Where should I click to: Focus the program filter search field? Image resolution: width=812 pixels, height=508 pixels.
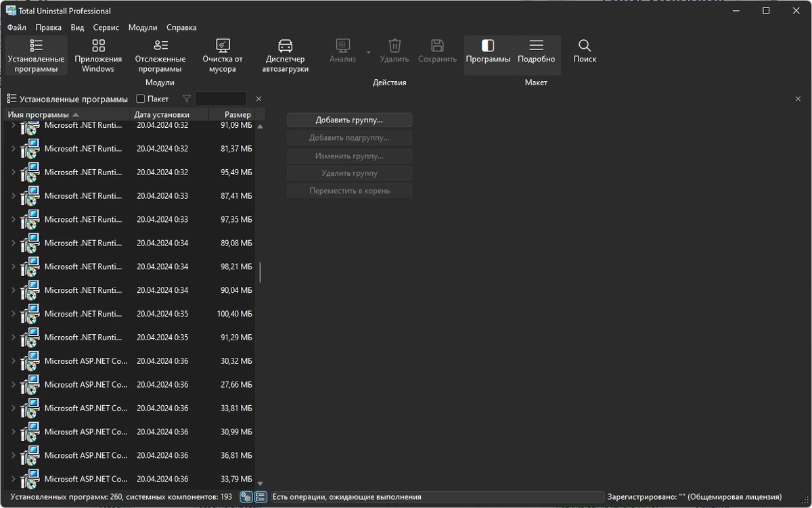click(x=221, y=99)
